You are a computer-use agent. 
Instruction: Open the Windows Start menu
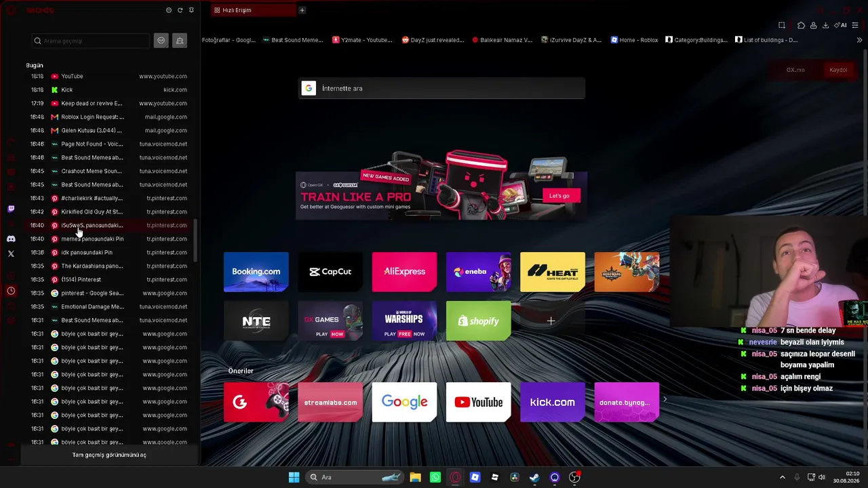coord(294,477)
